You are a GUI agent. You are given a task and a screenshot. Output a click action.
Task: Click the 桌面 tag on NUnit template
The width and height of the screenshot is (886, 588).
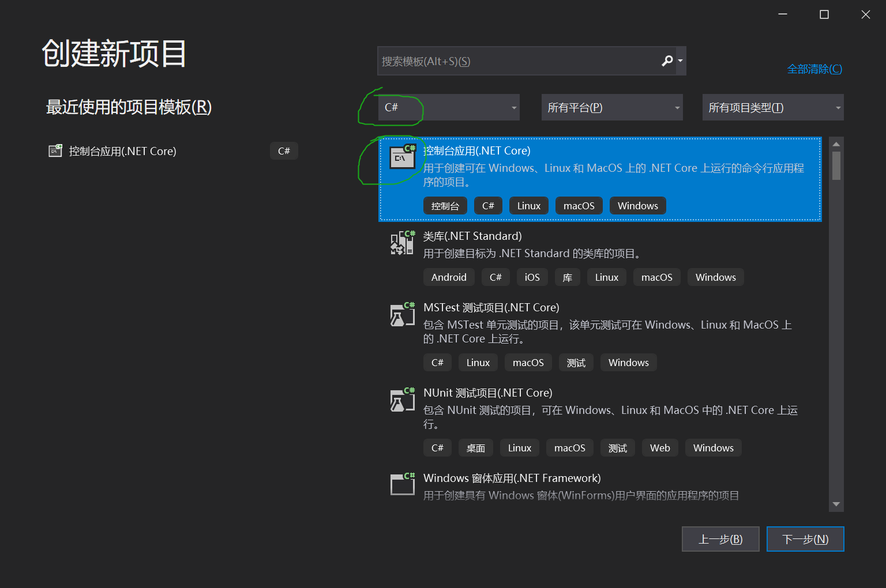[476, 448]
